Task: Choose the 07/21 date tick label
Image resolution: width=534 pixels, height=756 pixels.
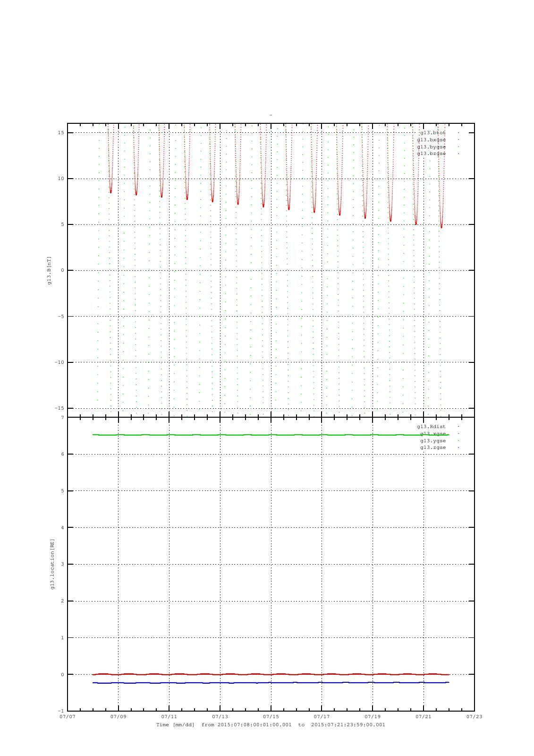Action: click(424, 717)
